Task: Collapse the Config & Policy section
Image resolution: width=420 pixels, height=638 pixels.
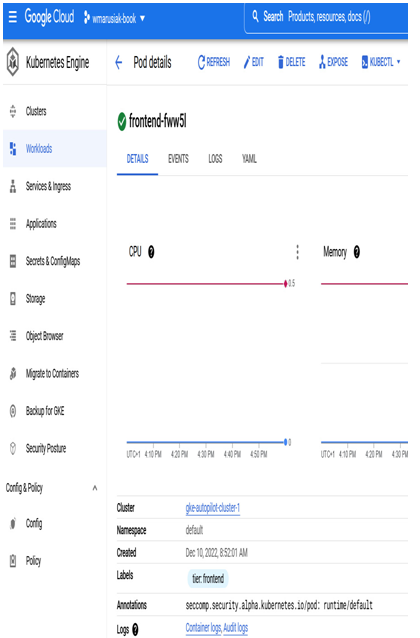Action: click(95, 487)
